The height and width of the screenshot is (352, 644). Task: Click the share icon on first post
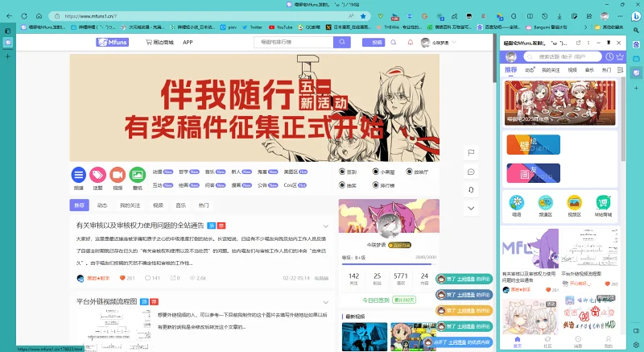click(175, 278)
